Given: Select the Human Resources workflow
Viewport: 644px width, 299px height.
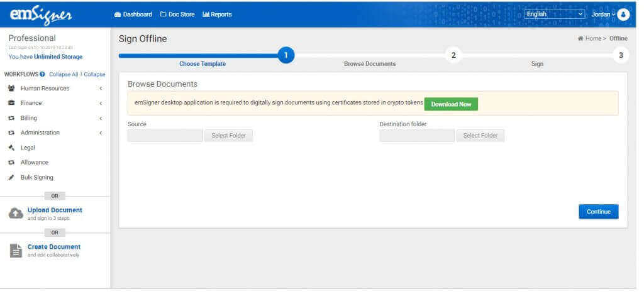Looking at the screenshot, I should [45, 88].
